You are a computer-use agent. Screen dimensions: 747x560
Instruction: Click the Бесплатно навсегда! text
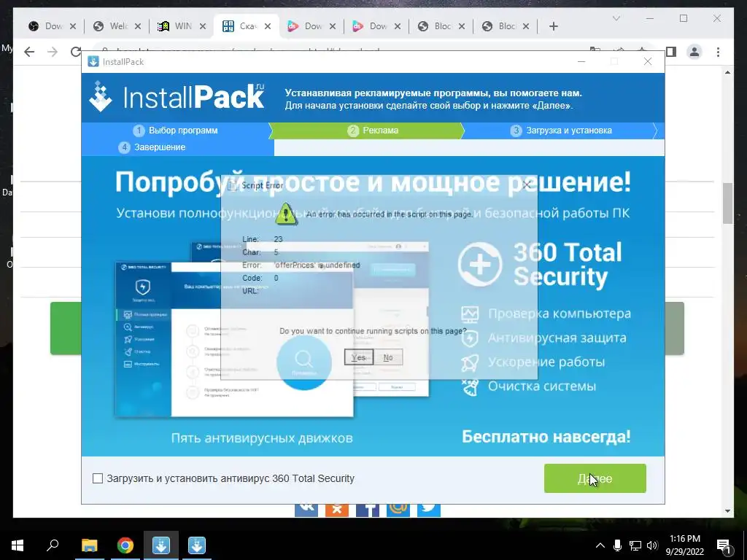546,437
